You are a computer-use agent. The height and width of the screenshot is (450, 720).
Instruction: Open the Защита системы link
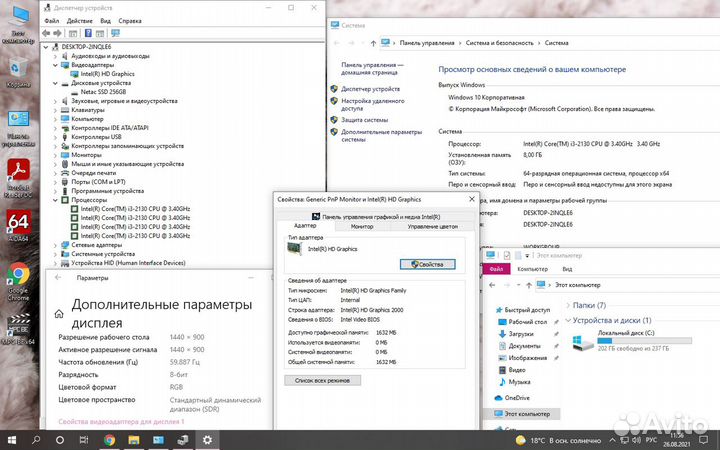[364, 120]
